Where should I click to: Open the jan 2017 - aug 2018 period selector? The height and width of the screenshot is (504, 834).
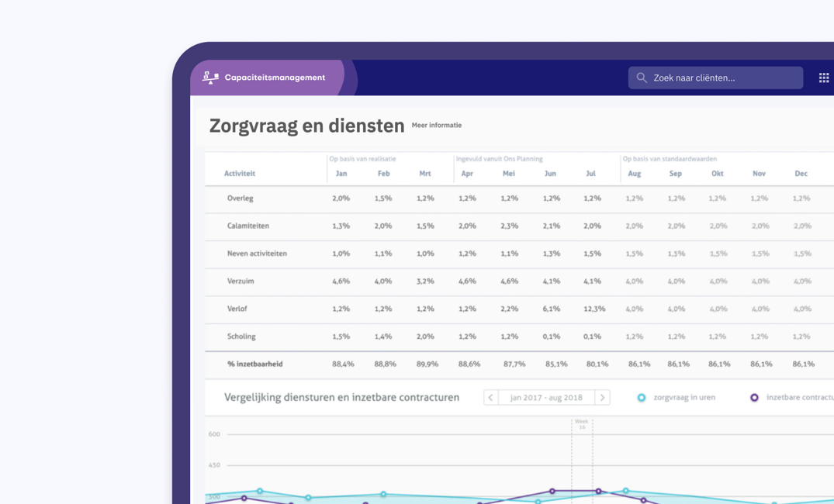[546, 397]
